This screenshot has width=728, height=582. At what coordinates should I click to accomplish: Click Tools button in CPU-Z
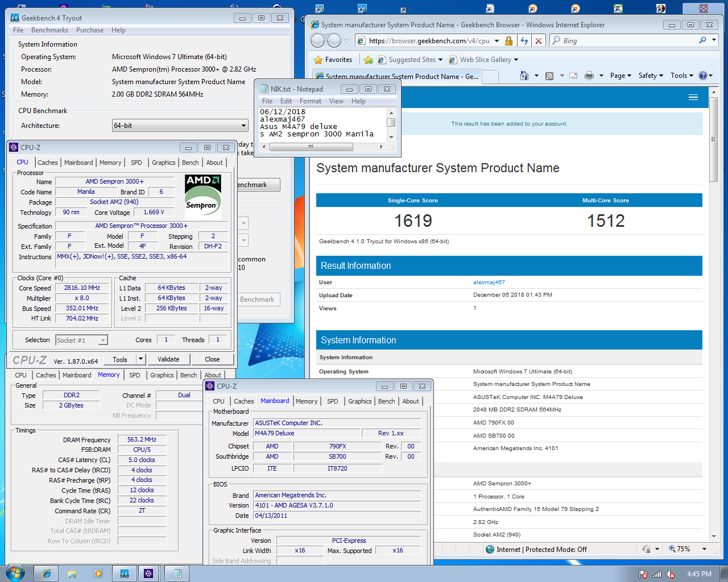point(120,359)
